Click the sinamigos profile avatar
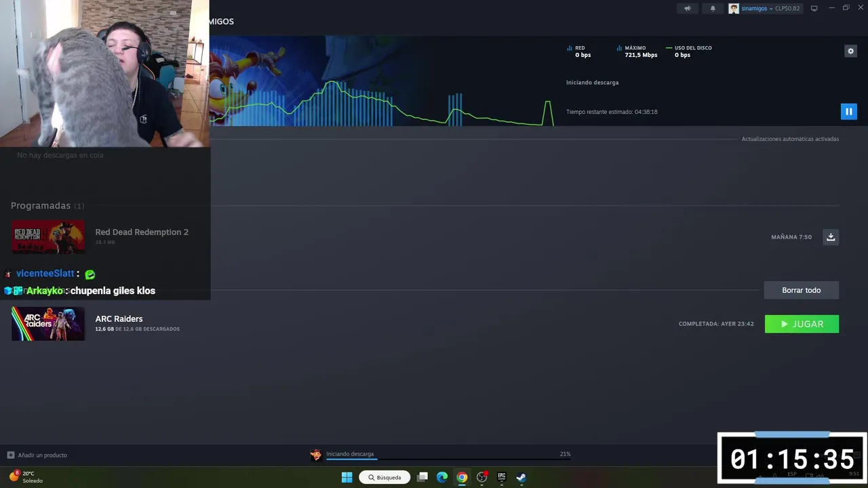The image size is (868, 488). click(734, 8)
